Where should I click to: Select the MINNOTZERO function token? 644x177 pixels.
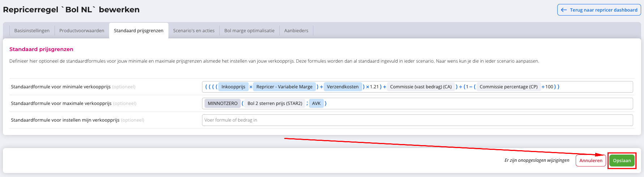coord(223,104)
